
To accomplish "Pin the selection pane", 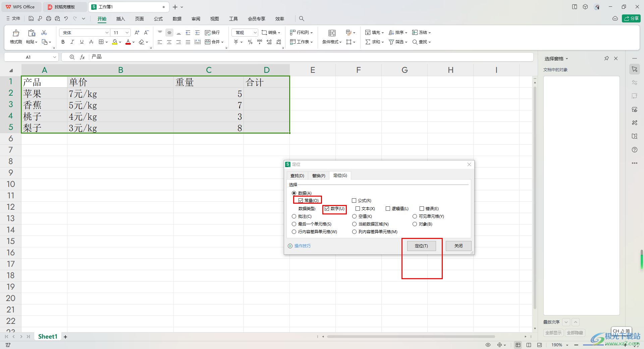I will tap(606, 58).
